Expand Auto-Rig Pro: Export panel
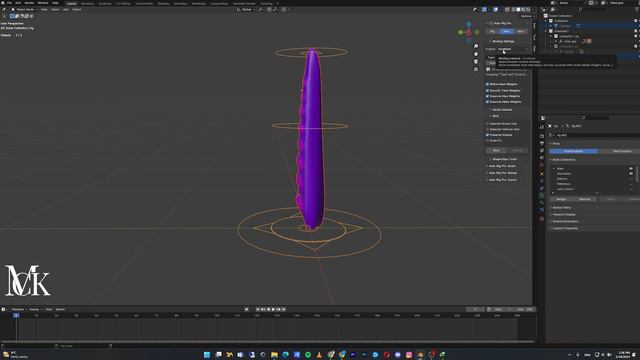Image resolution: width=640 pixels, height=360 pixels. pos(502,180)
